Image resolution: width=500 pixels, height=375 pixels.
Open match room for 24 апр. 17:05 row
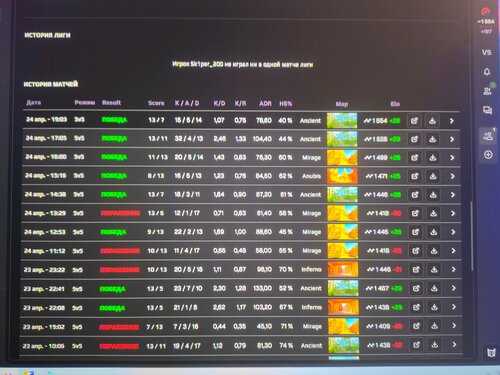(414, 139)
